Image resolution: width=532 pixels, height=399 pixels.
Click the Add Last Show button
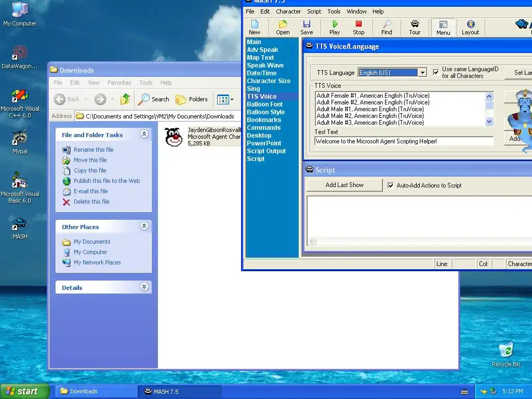pos(344,185)
